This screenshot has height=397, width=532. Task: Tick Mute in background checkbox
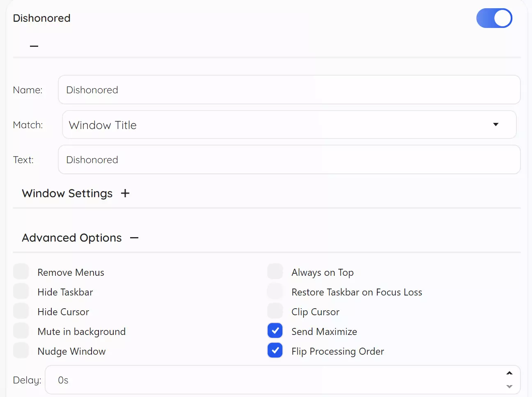pyautogui.click(x=21, y=331)
